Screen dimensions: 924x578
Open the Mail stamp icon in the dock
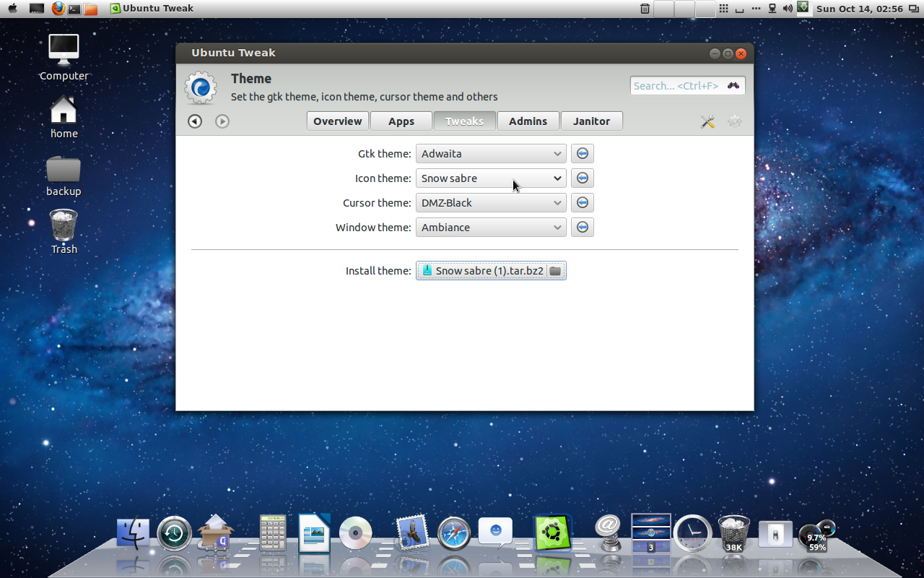coord(412,533)
